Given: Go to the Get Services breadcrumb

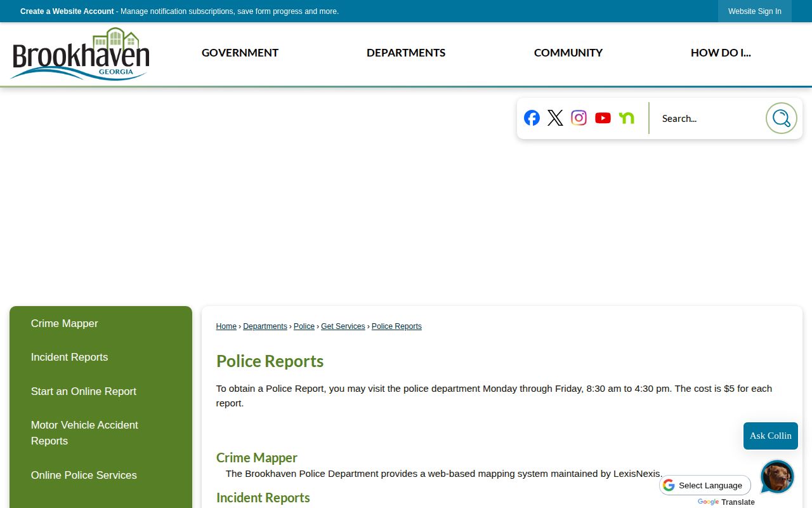Looking at the screenshot, I should tap(343, 326).
